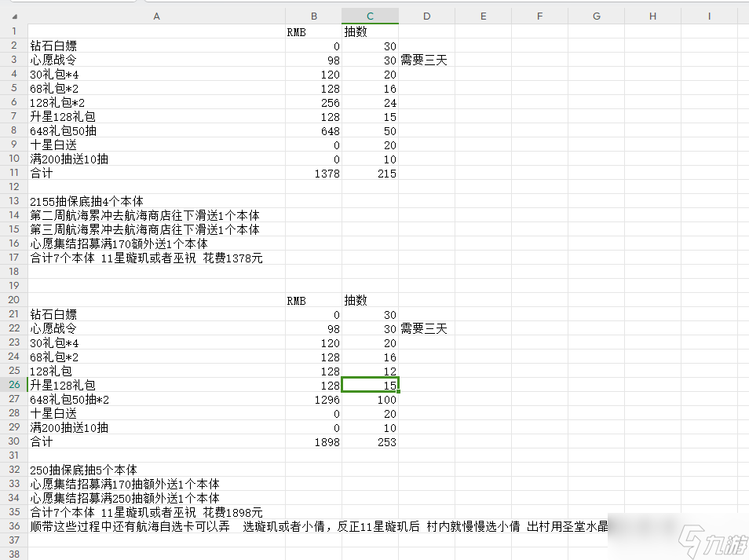Viewport: 749px width, 560px height.
Task: Click cell A10 满200抽送10抽
Action: pyautogui.click(x=157, y=159)
